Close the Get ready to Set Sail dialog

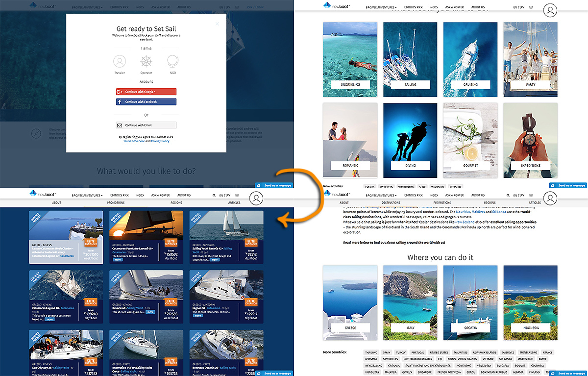tap(218, 23)
